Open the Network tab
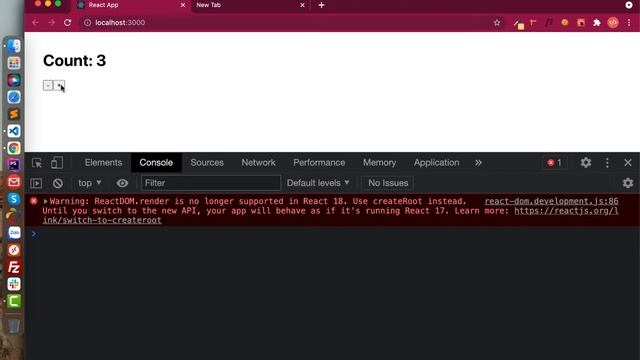 click(258, 162)
